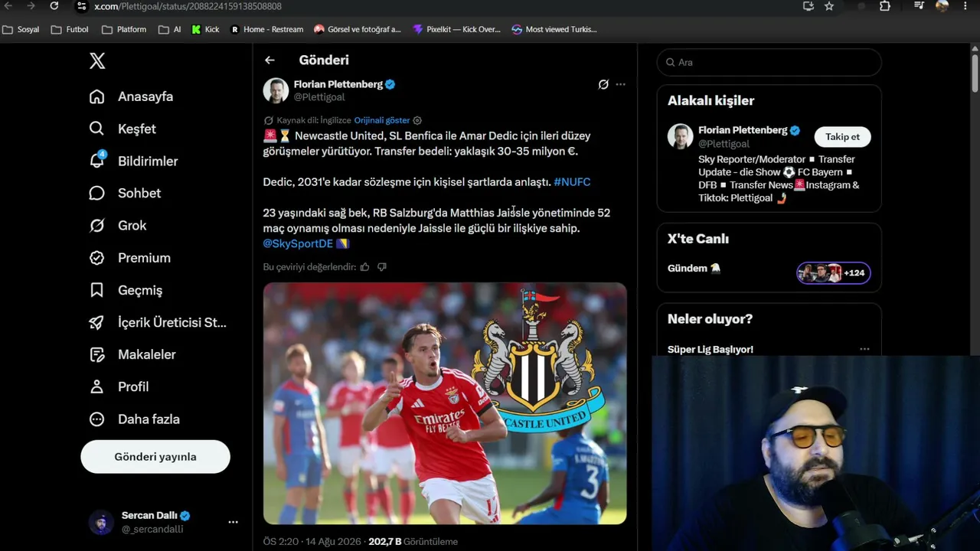This screenshot has width=980, height=551.
Task: Open the Sercan Dallı account switcher
Action: 163,522
